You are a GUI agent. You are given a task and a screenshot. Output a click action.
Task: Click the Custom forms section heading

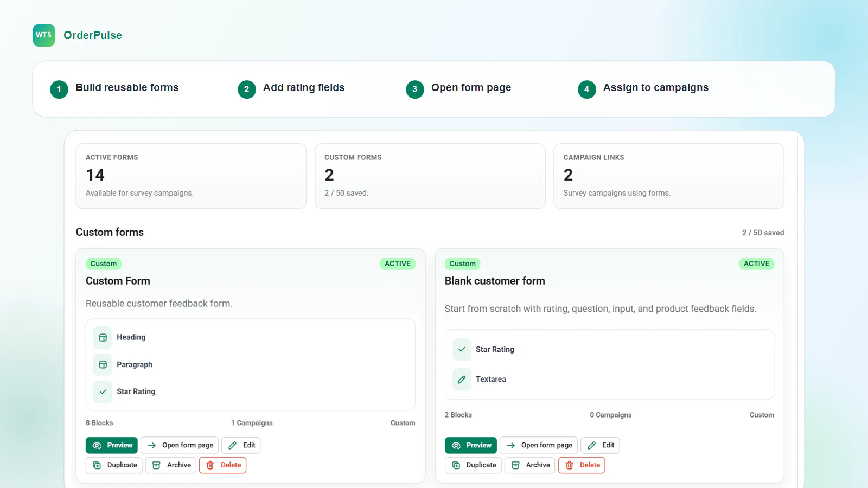click(110, 232)
